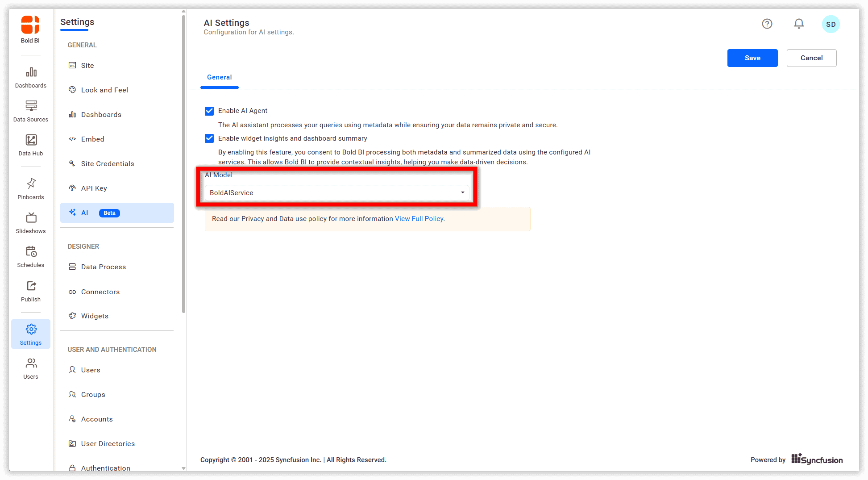
Task: Click the Connectors link icon
Action: (x=72, y=292)
